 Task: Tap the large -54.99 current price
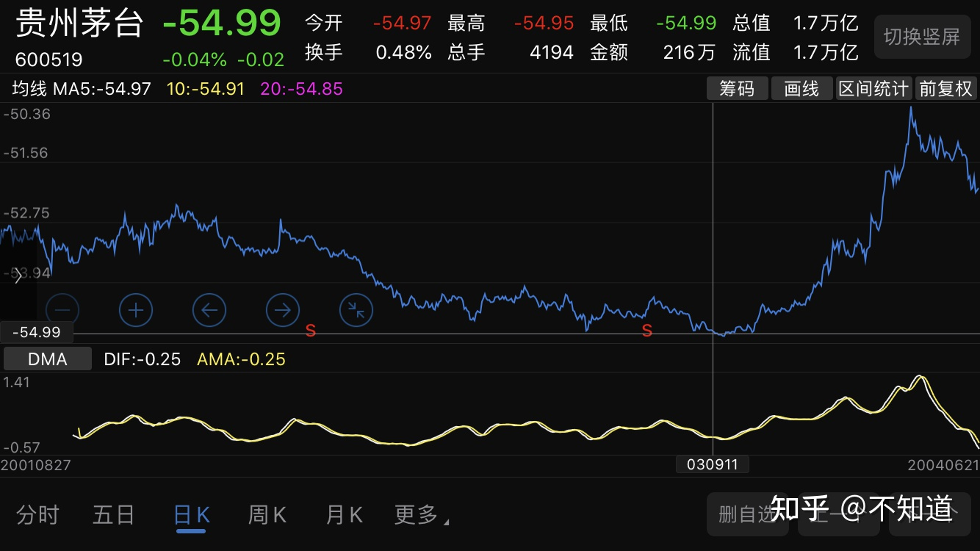click(222, 24)
